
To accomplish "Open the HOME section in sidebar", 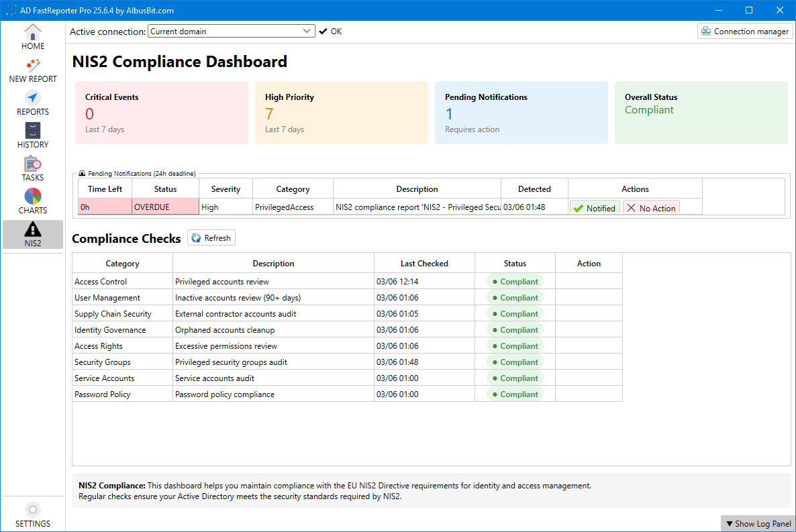I will pyautogui.click(x=32, y=37).
